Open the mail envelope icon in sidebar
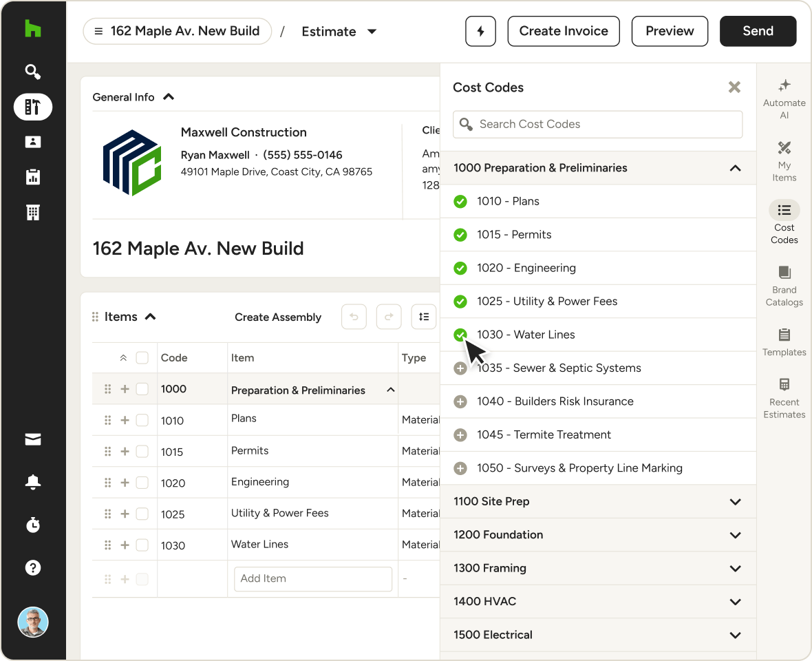 click(x=32, y=440)
